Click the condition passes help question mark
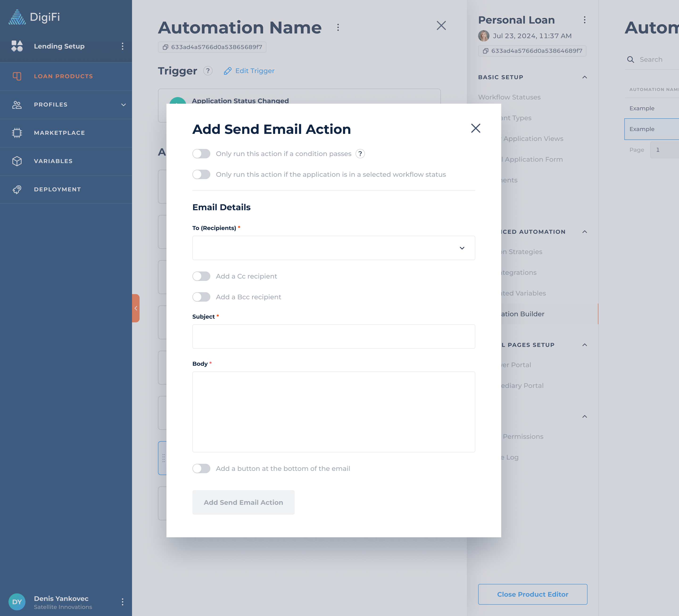679x616 pixels. coord(360,154)
